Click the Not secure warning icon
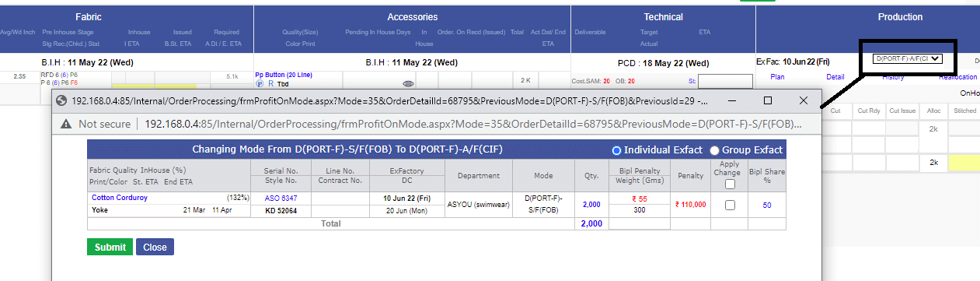Image resolution: width=980 pixels, height=281 pixels. pos(66,124)
